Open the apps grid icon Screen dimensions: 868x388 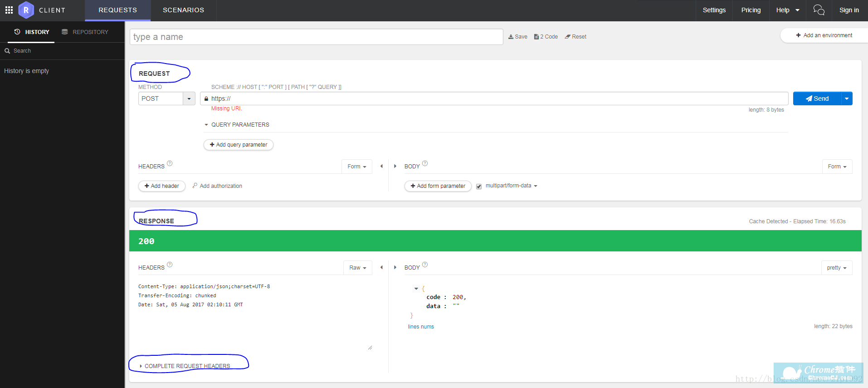coord(9,10)
